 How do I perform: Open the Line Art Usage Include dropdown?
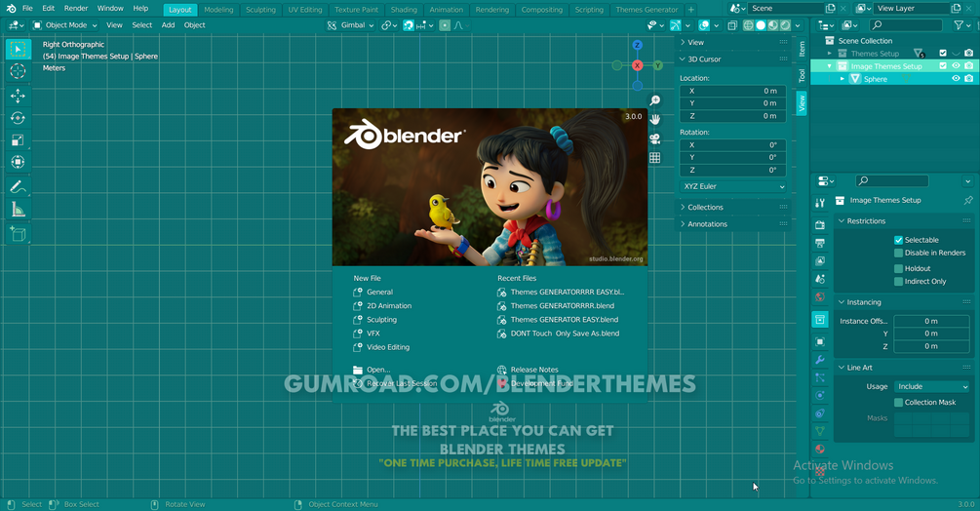click(931, 387)
